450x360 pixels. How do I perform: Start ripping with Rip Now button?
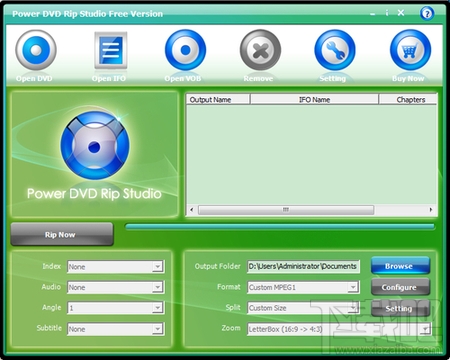click(62, 234)
